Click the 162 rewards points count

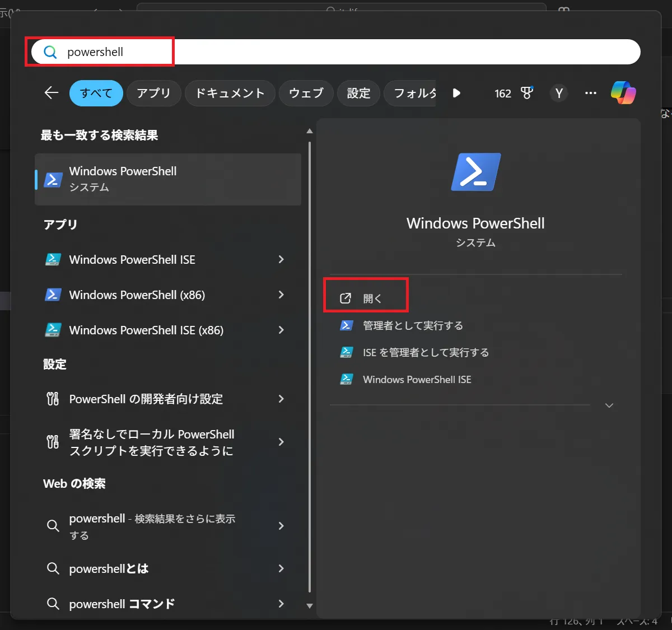503,94
